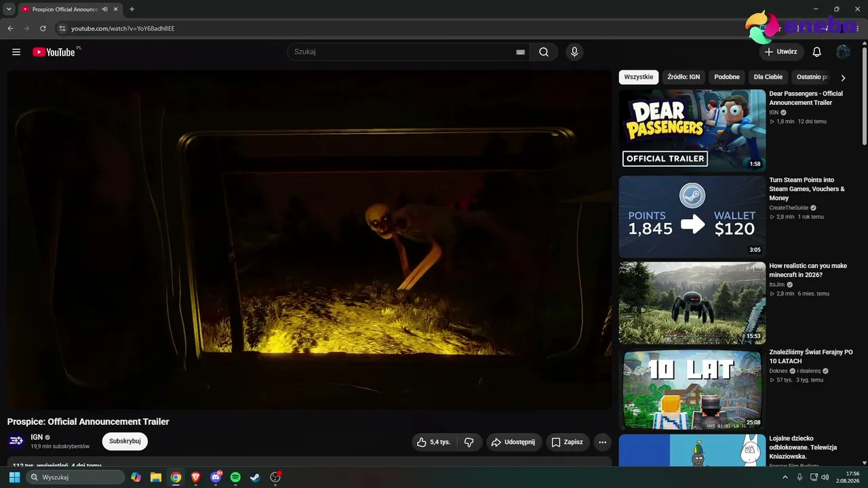Open the 10 LAT video thumbnail
The image size is (868, 488).
coord(692,389)
